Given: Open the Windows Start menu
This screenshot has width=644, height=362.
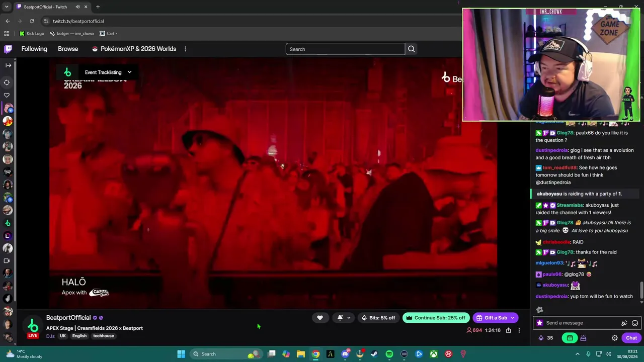Looking at the screenshot, I should 181,354.
